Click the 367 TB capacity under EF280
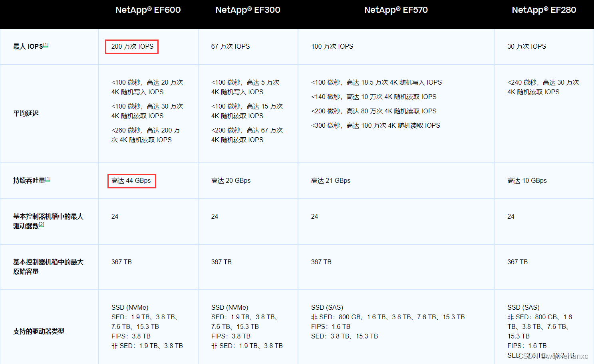Screen dimensions: 594x364 pyautogui.click(x=518, y=262)
